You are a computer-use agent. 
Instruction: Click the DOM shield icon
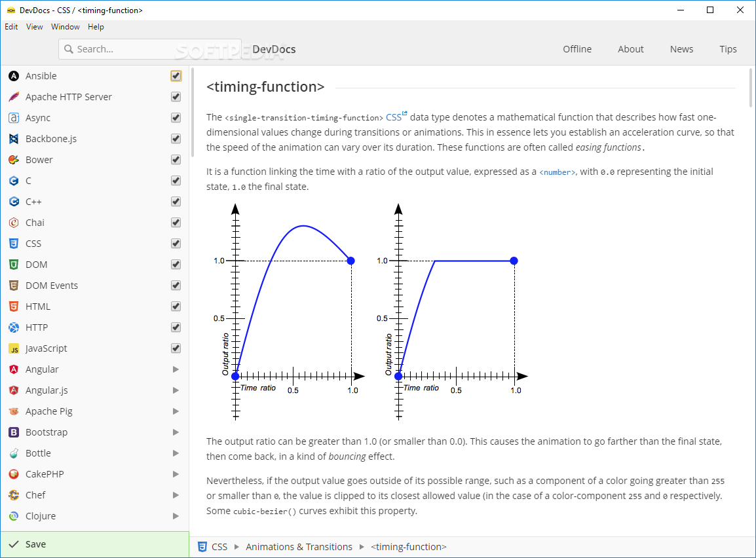(14, 265)
